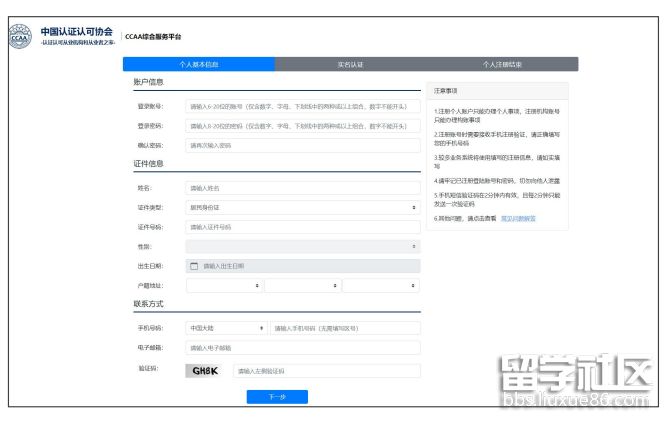This screenshot has width=666, height=422.
Task: Switch to the 实名认证 tab
Action: click(x=350, y=64)
